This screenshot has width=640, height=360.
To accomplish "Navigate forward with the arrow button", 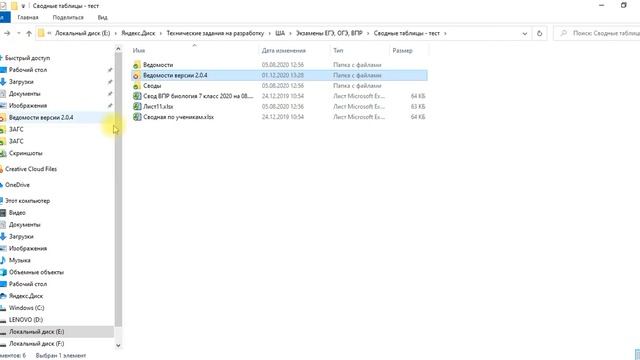I will coord(7,33).
